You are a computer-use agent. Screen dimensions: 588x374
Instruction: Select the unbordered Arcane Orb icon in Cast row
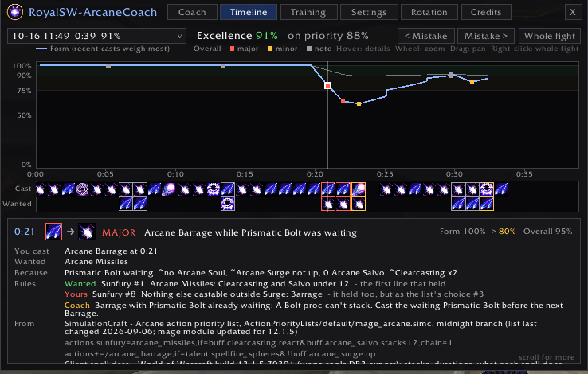(168, 189)
